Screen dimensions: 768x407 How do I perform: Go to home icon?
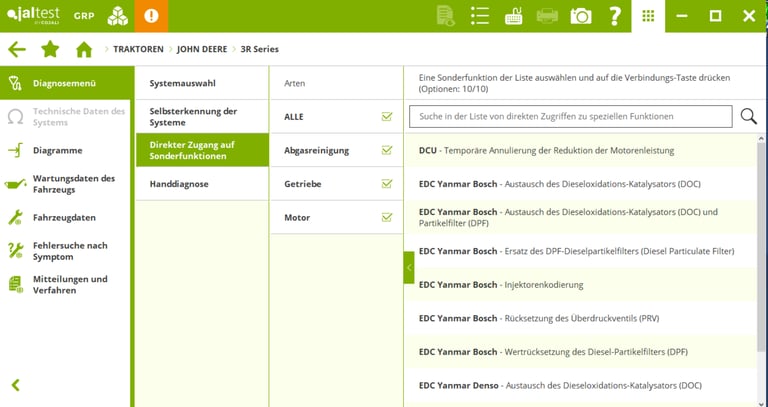84,49
